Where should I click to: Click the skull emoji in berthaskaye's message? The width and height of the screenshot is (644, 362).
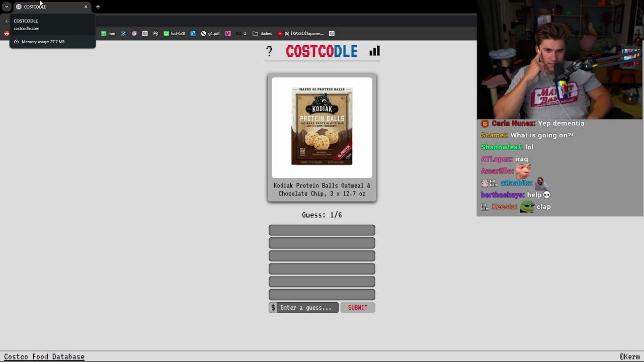(547, 195)
